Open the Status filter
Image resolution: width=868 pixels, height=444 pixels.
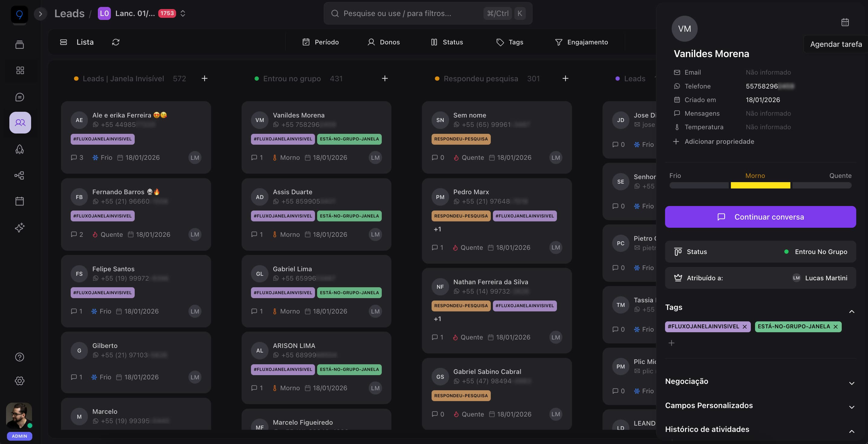coord(447,42)
